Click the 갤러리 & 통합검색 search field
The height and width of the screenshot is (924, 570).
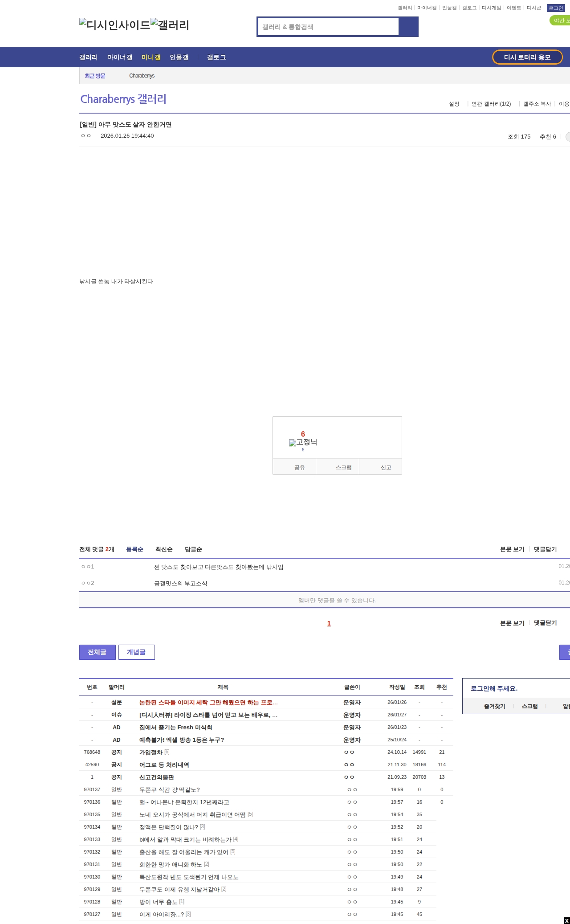point(329,27)
